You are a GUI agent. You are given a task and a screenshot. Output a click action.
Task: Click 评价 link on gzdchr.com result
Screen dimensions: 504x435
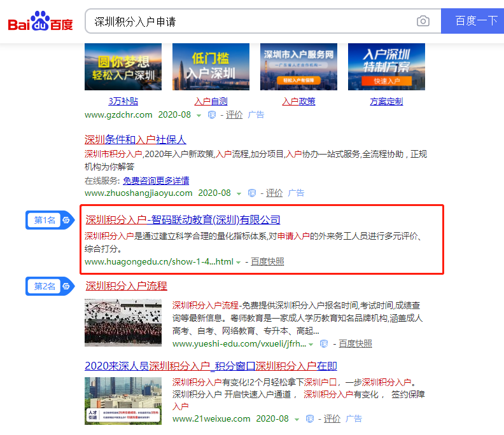(234, 114)
